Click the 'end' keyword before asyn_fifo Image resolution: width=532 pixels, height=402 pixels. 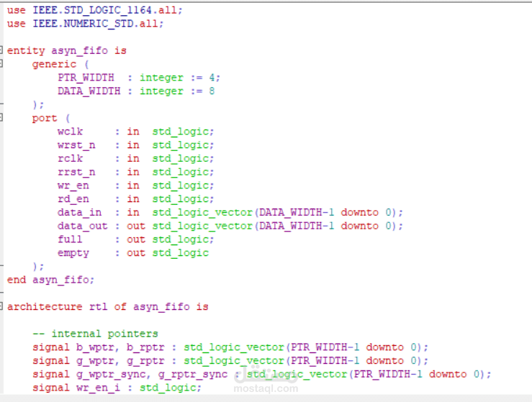[x=17, y=280]
